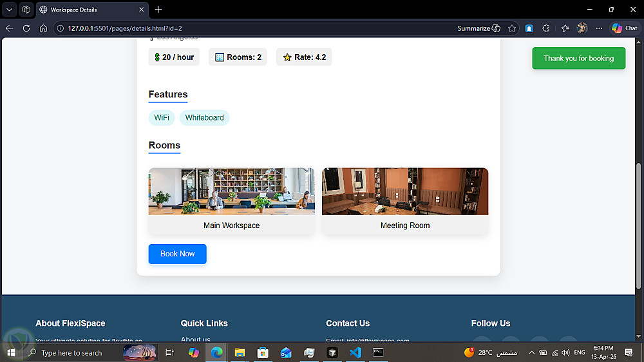Click the About FlexiSpace footer heading
This screenshot has height=362, width=644.
click(70, 323)
